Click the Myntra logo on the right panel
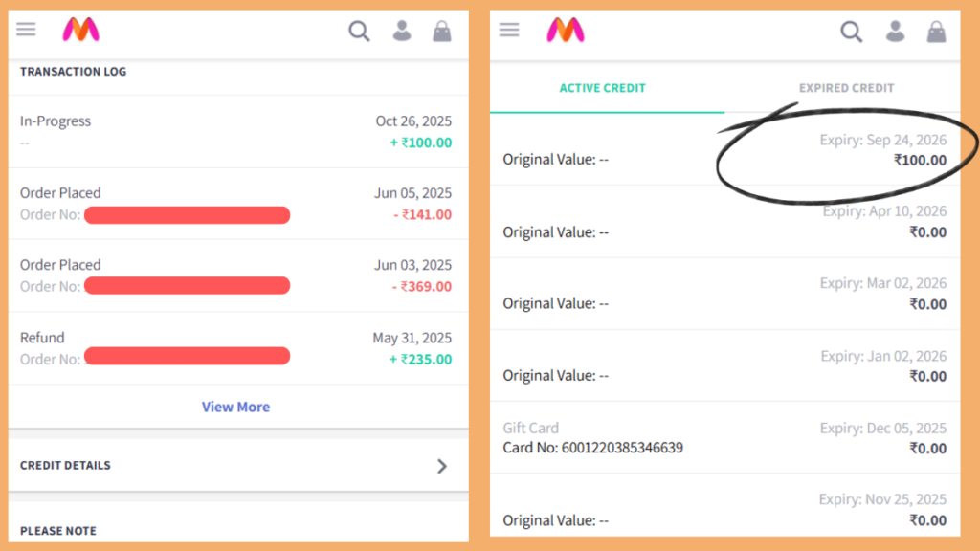 564,30
